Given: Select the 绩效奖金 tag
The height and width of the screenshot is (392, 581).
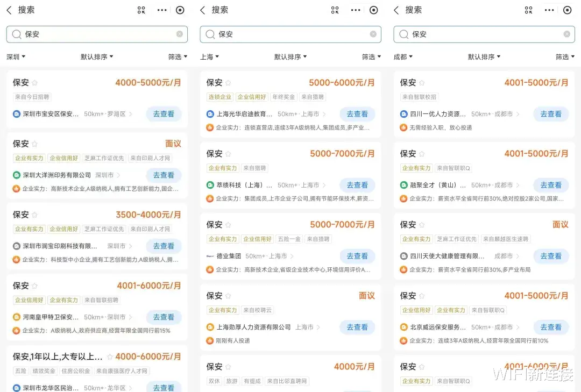Looking at the screenshot, I should point(44,371).
